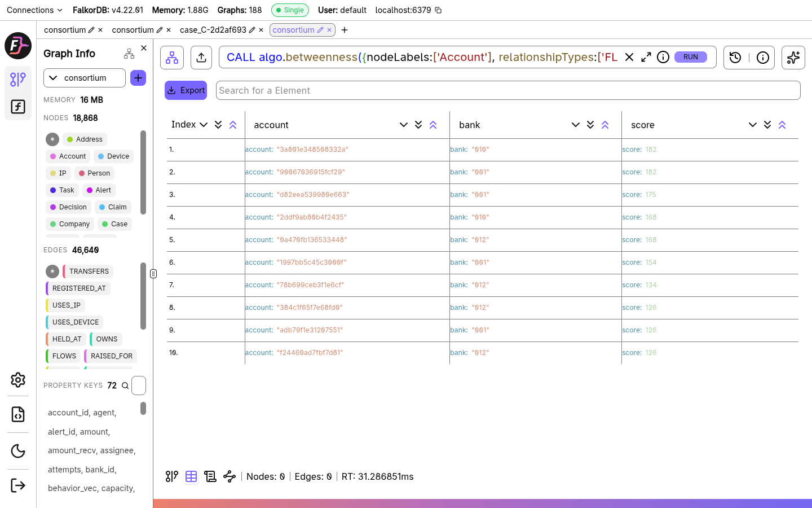Click the Search for a Element field
The width and height of the screenshot is (812, 508).
pyautogui.click(x=508, y=90)
